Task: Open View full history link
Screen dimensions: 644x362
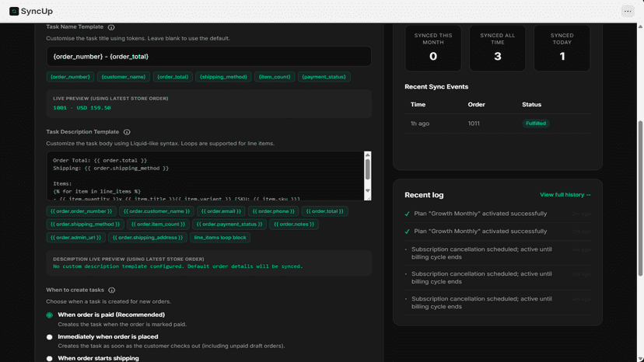Action: [x=565, y=195]
